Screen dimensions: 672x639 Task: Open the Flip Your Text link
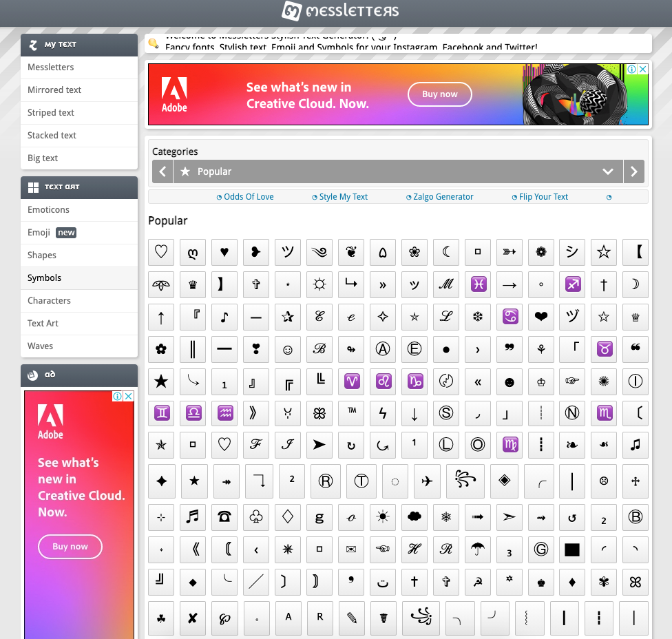coord(540,197)
